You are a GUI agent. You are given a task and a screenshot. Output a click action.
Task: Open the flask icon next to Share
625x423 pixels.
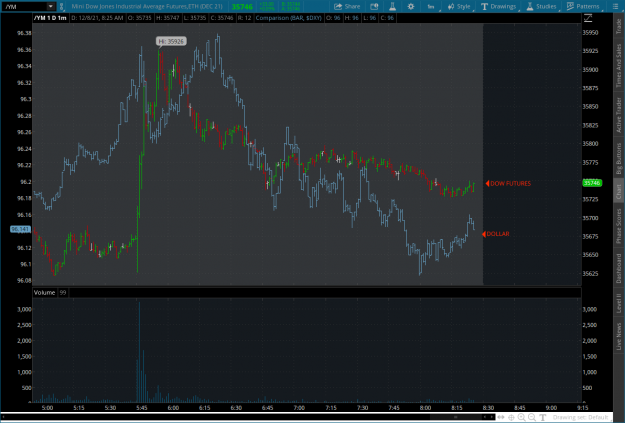[392, 6]
